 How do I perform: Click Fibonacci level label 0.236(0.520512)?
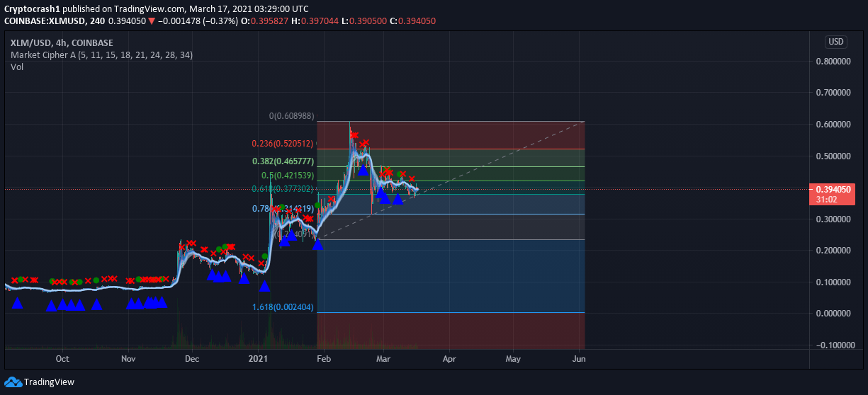[283, 144]
